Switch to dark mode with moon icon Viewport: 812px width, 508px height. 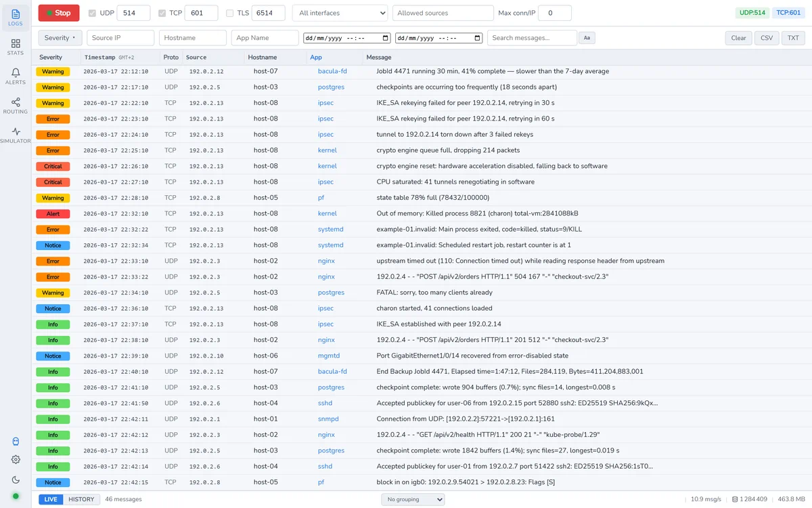coord(16,480)
